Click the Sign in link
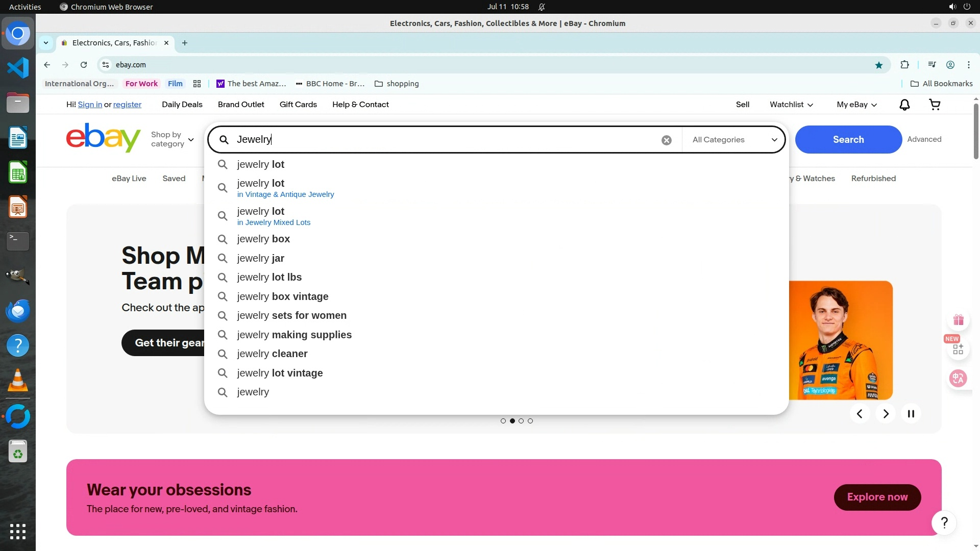Viewport: 980px width, 551px height. click(x=90, y=105)
